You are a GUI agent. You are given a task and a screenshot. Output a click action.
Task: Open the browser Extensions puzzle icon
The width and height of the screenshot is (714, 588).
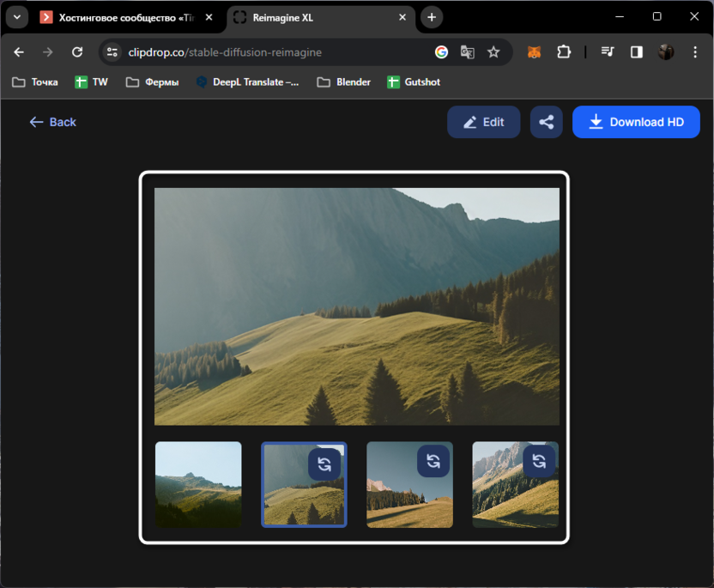click(564, 52)
